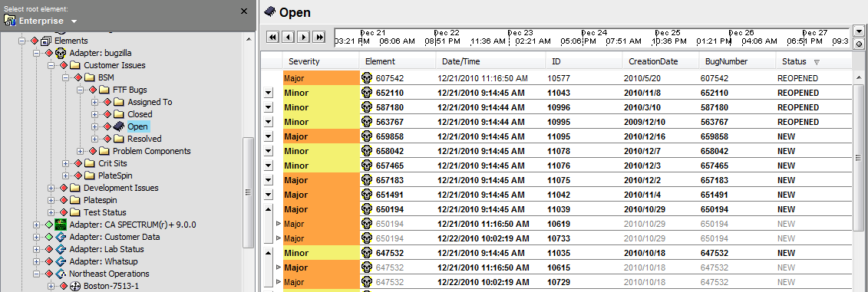Click the Dec 24 marker on the timeline

594,33
